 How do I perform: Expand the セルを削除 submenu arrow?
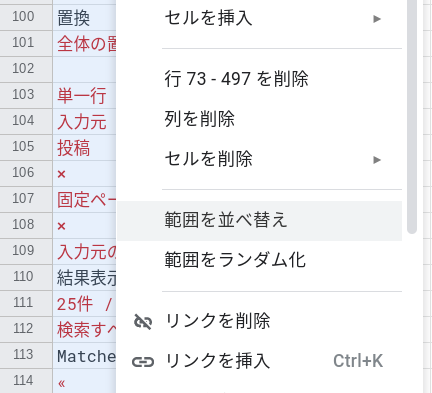(x=377, y=160)
